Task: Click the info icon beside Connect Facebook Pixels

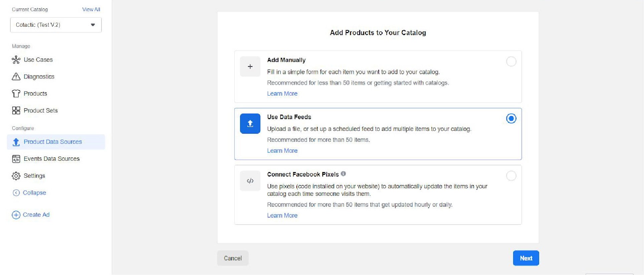Action: (x=344, y=174)
